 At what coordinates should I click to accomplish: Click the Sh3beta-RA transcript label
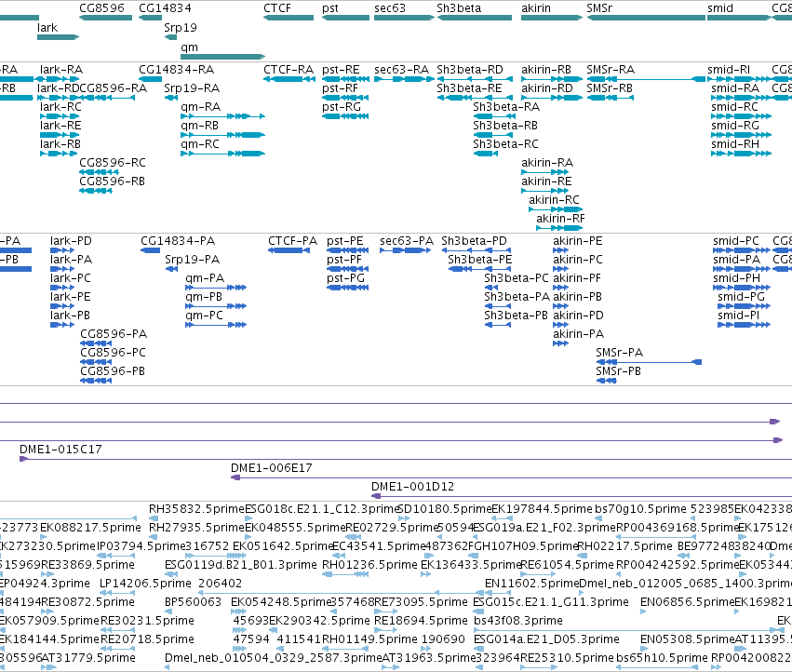pyautogui.click(x=506, y=107)
